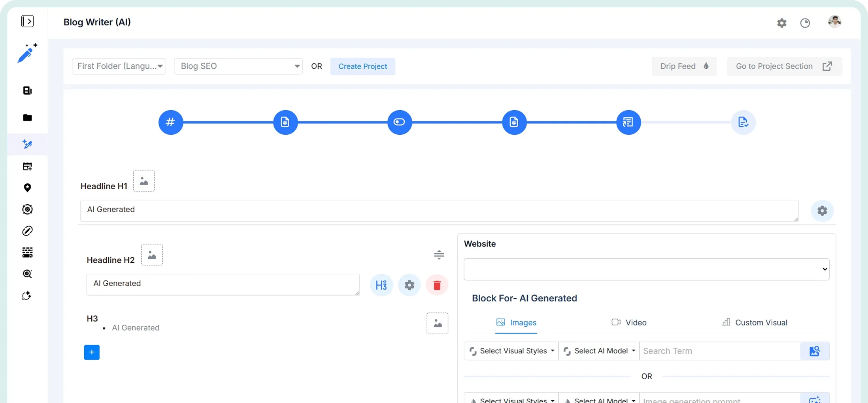Click the Drip Feed button
Screen dimensions: 868x403
coord(684,66)
